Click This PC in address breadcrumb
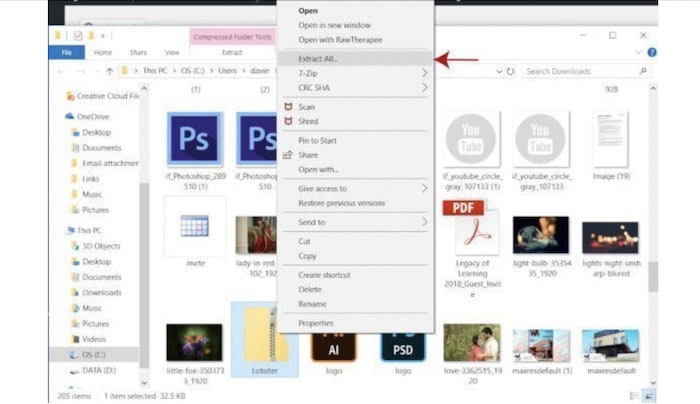This screenshot has width=700, height=404. (x=155, y=71)
